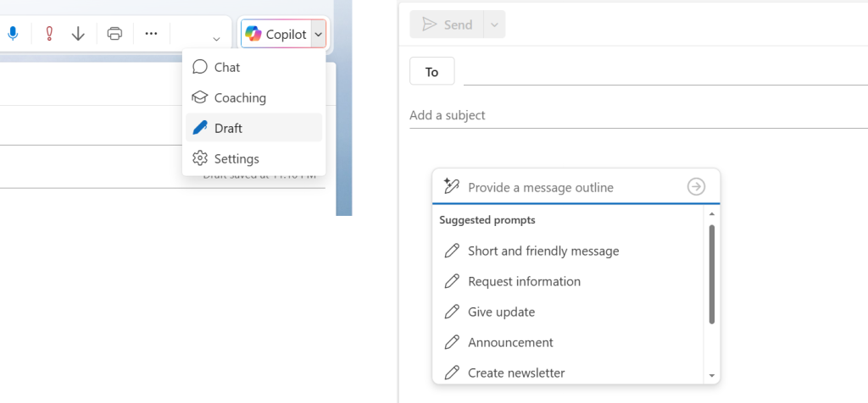Pick the Short and friendly message prompt
The height and width of the screenshot is (403, 868).
[542, 251]
